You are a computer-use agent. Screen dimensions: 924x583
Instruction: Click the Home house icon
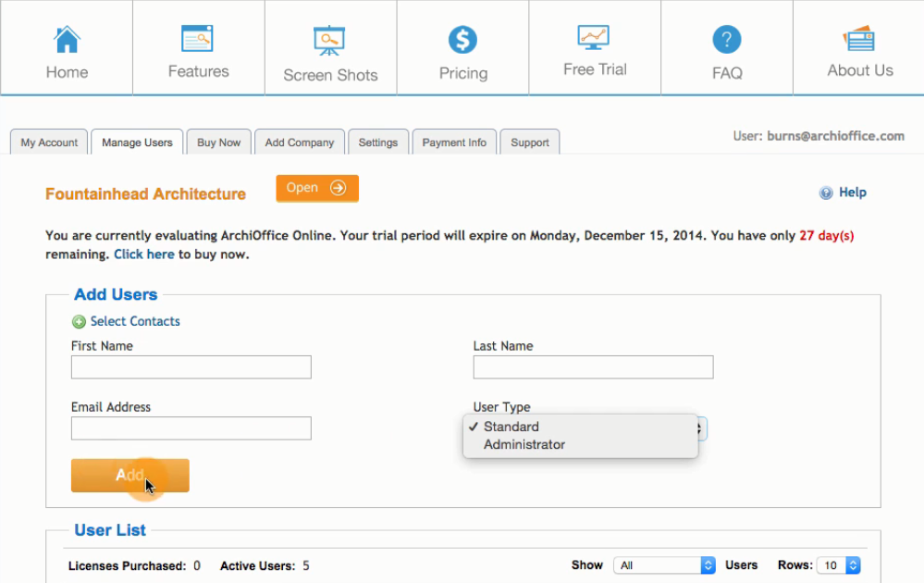click(x=67, y=40)
